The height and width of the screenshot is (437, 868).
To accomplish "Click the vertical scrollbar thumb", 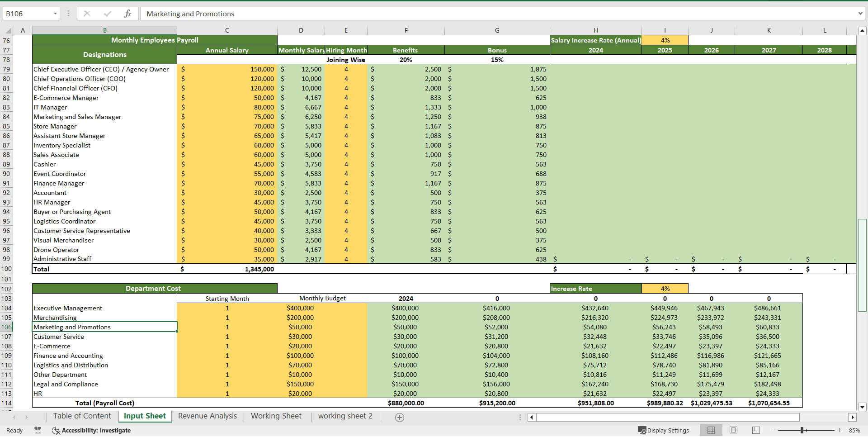I will point(862,265).
